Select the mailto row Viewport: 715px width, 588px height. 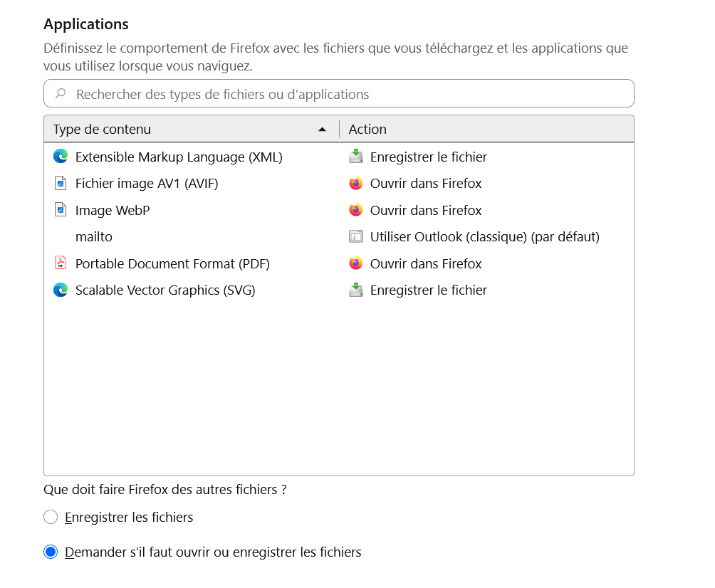[339, 236]
